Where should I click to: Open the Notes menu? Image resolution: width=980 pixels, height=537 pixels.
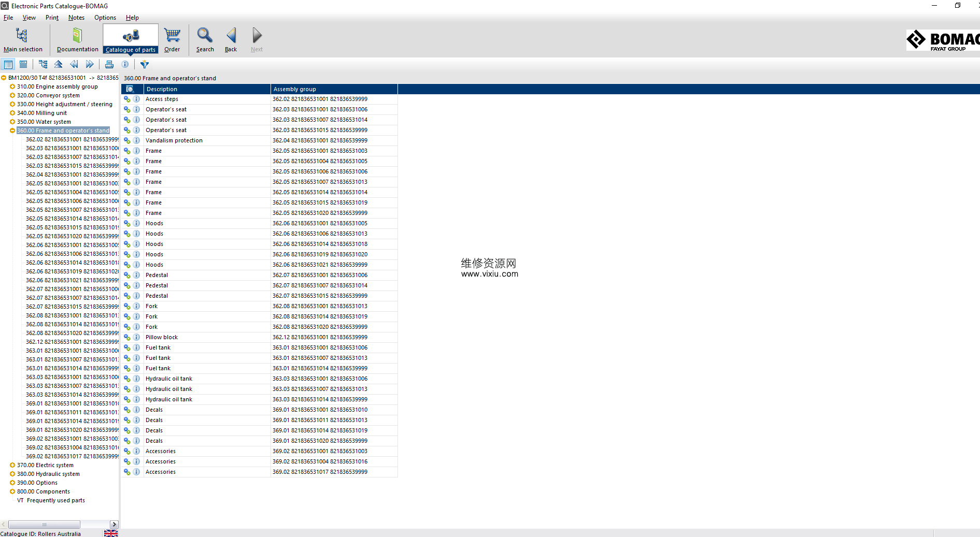[x=76, y=18]
